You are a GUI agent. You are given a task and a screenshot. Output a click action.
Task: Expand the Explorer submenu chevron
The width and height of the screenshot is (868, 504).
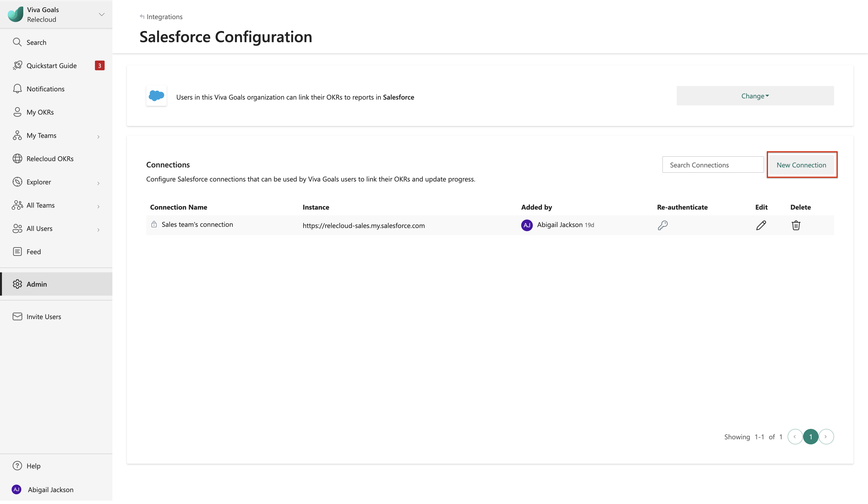click(x=99, y=183)
